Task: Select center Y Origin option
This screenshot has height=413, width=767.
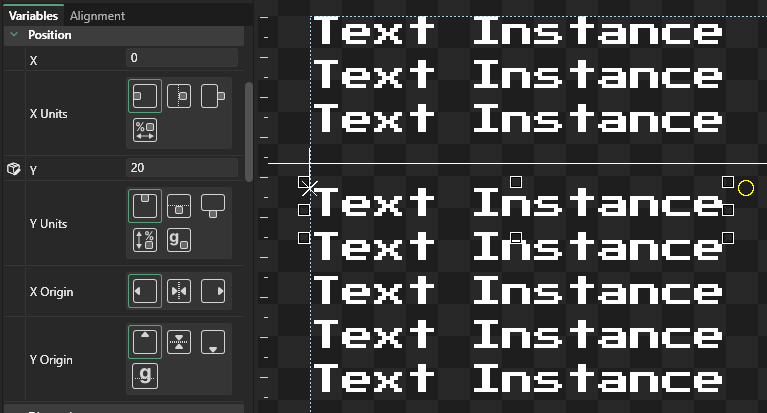Action: (x=179, y=342)
